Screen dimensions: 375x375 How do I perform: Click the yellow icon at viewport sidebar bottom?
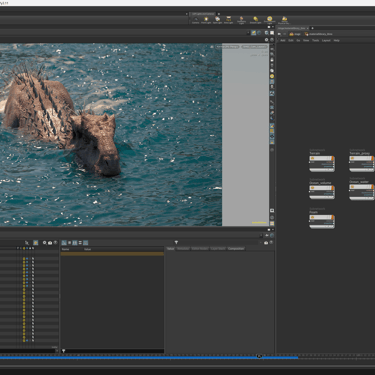(272, 223)
